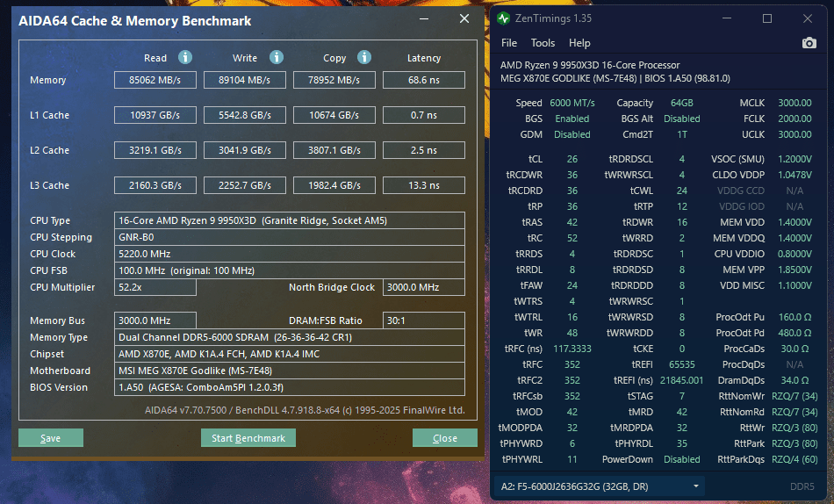Click the BGS value Enabled
834x504 pixels.
572,119
